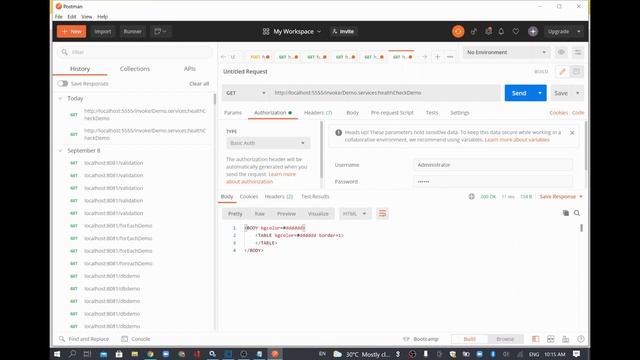
Task: Toggle the wrap lines icon in response
Action: pyautogui.click(x=382, y=213)
